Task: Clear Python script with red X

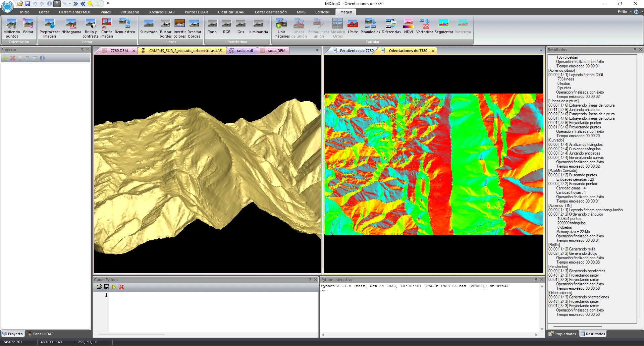Action: (121, 287)
